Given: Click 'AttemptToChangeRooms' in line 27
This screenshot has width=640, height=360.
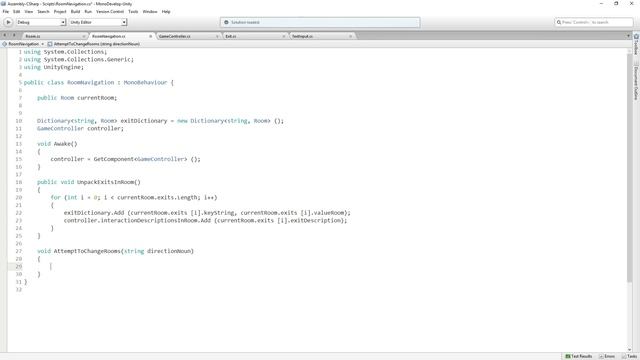Looking at the screenshot, I should (87, 251).
